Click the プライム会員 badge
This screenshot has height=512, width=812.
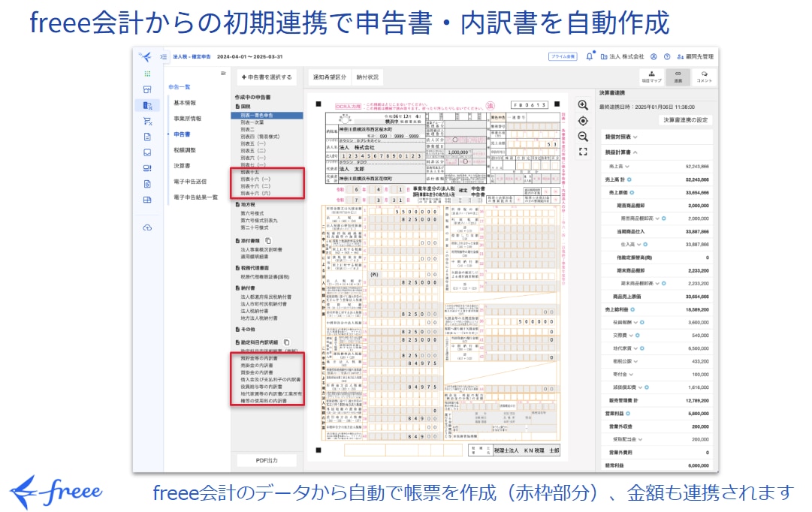[563, 56]
